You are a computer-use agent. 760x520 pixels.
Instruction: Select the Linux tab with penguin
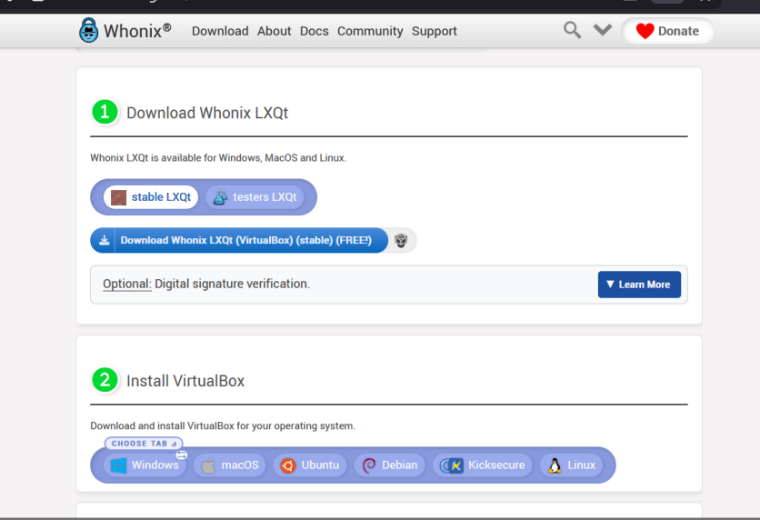coord(571,465)
